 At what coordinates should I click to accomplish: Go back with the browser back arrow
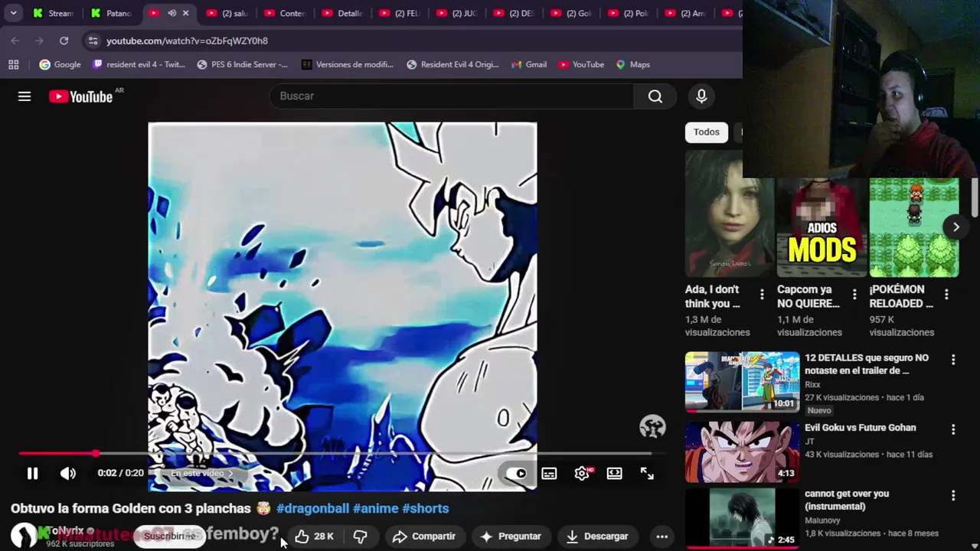pyautogui.click(x=15, y=41)
